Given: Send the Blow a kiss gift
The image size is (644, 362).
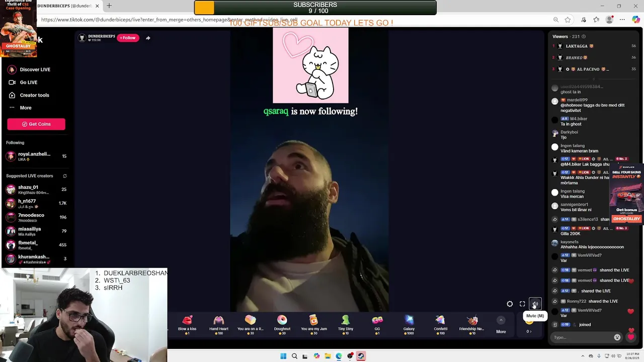Looking at the screenshot, I should 187,325.
